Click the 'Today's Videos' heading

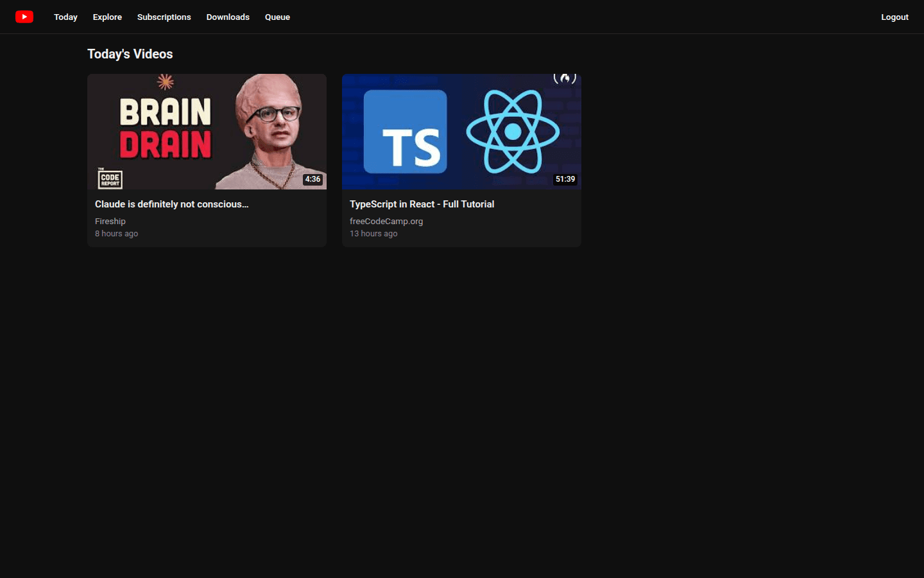(x=130, y=54)
